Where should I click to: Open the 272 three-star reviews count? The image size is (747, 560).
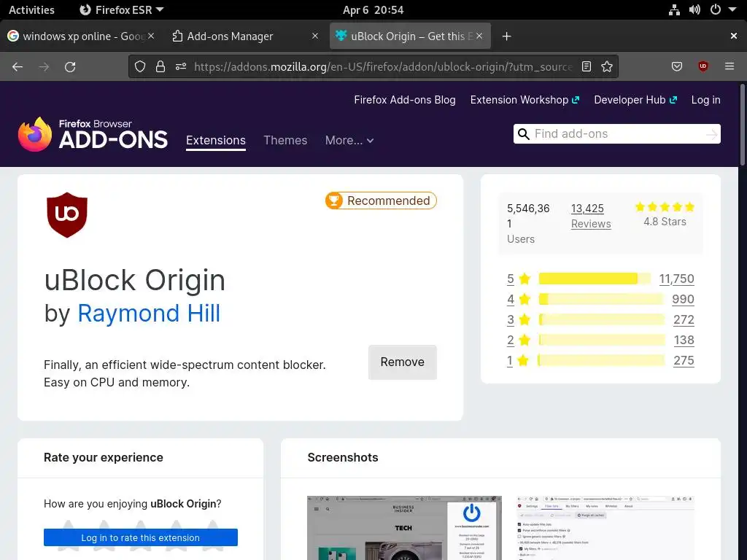click(x=684, y=319)
